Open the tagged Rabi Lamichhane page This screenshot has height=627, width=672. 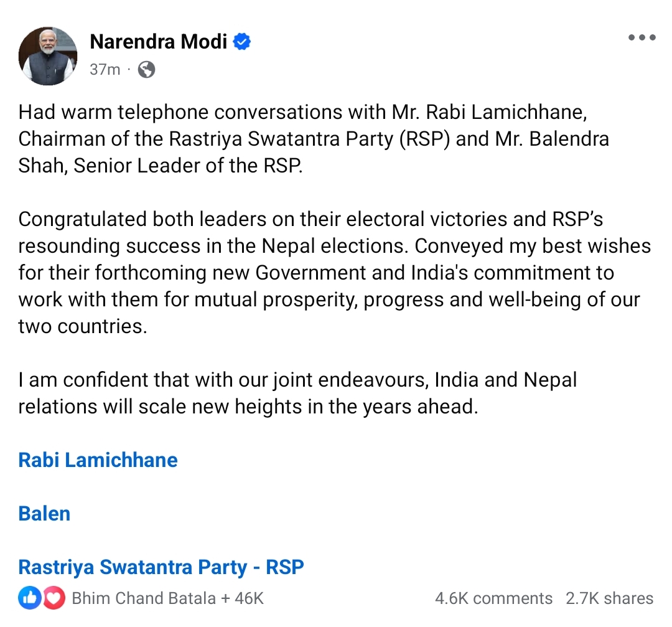[x=98, y=460]
